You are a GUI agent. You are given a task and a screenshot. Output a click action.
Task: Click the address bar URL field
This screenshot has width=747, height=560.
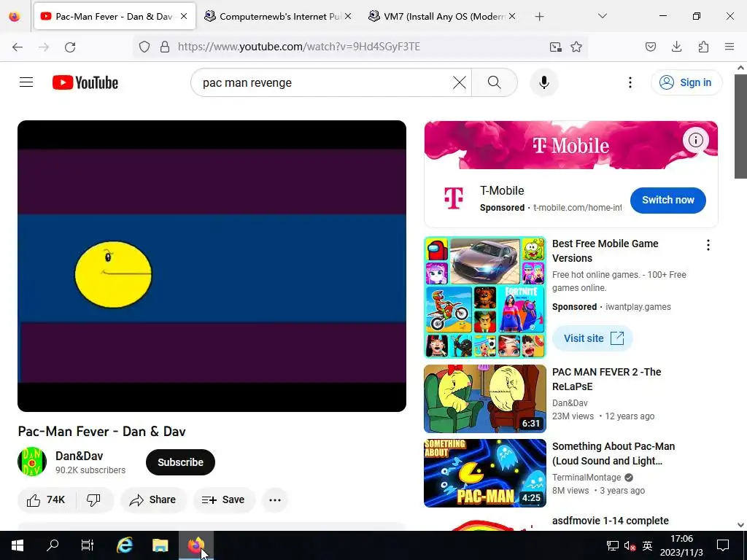(360, 47)
